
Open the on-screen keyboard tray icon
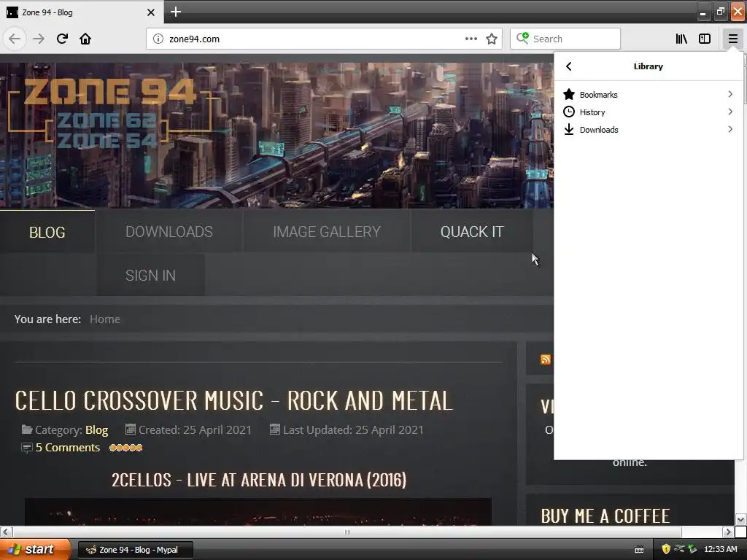[x=639, y=550]
